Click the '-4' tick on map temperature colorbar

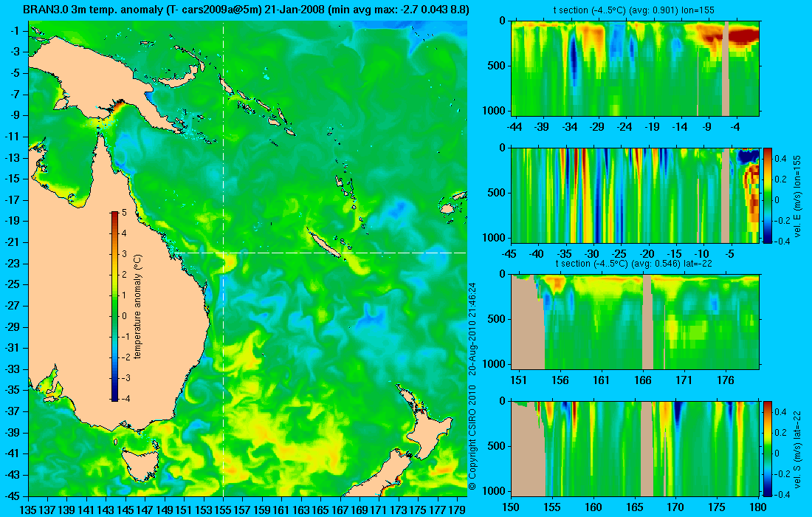(125, 399)
